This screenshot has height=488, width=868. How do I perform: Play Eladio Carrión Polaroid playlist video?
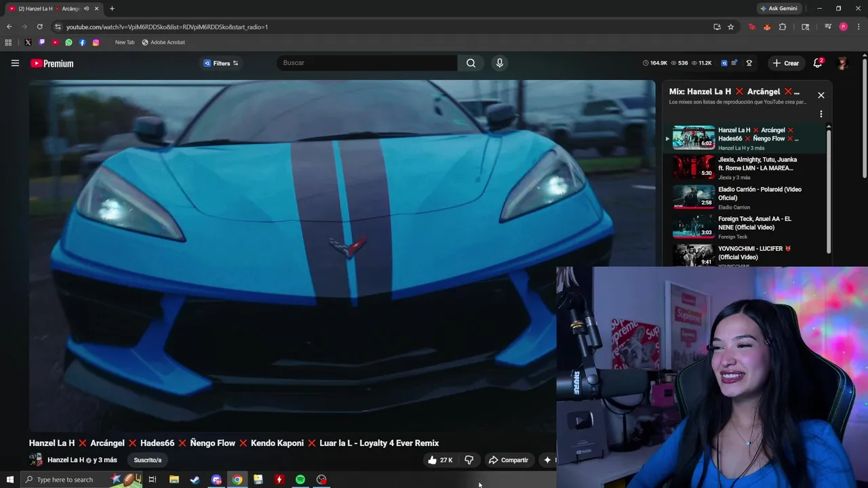[x=746, y=197]
